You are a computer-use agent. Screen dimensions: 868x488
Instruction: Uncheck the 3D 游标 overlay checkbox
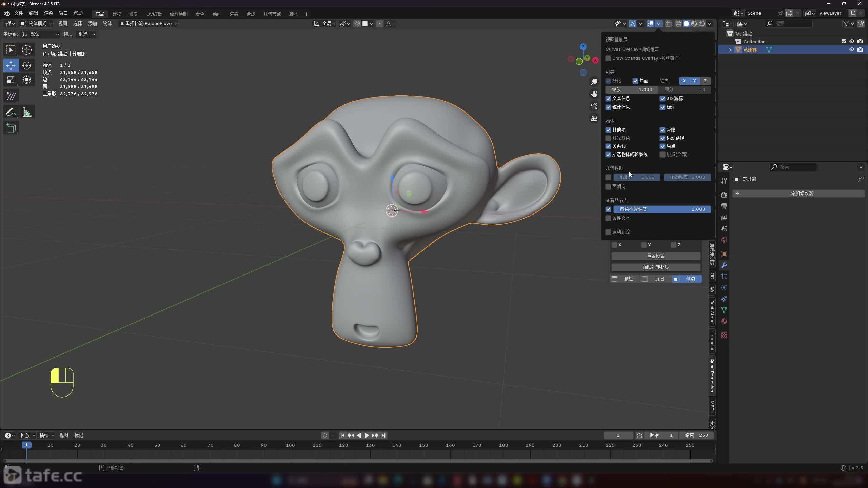pyautogui.click(x=662, y=99)
